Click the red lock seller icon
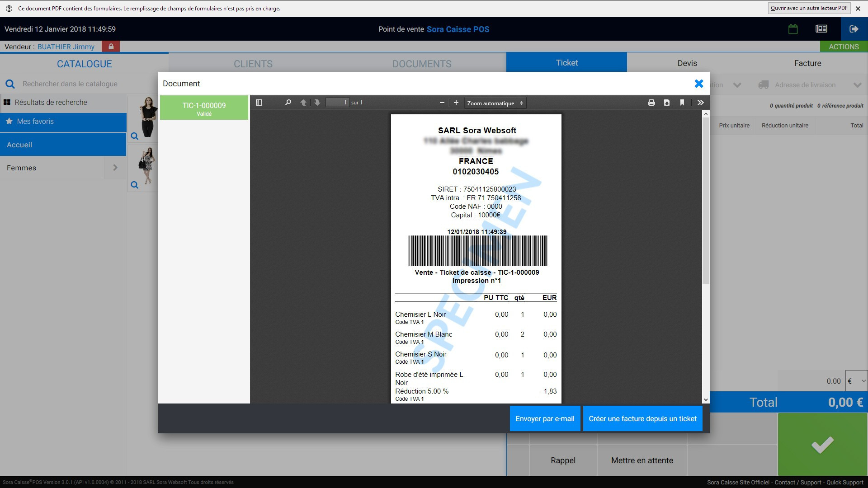Screen dimensions: 868x488 pyautogui.click(x=111, y=47)
